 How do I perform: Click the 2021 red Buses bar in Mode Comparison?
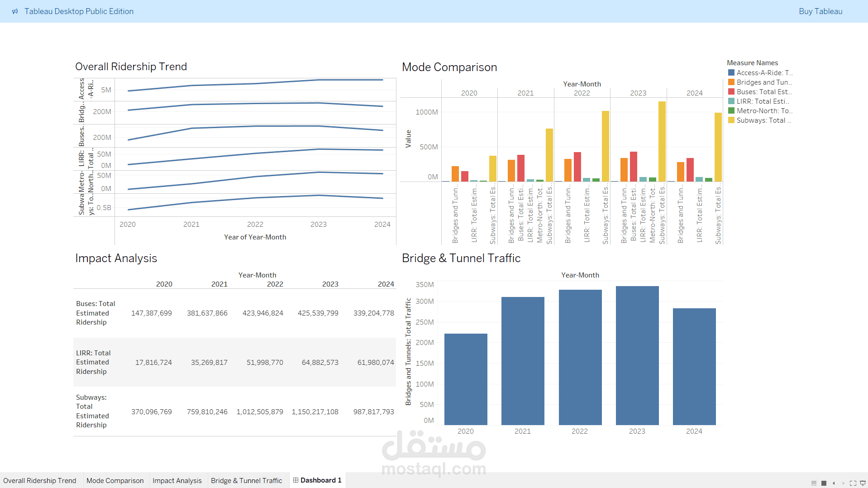pos(521,168)
